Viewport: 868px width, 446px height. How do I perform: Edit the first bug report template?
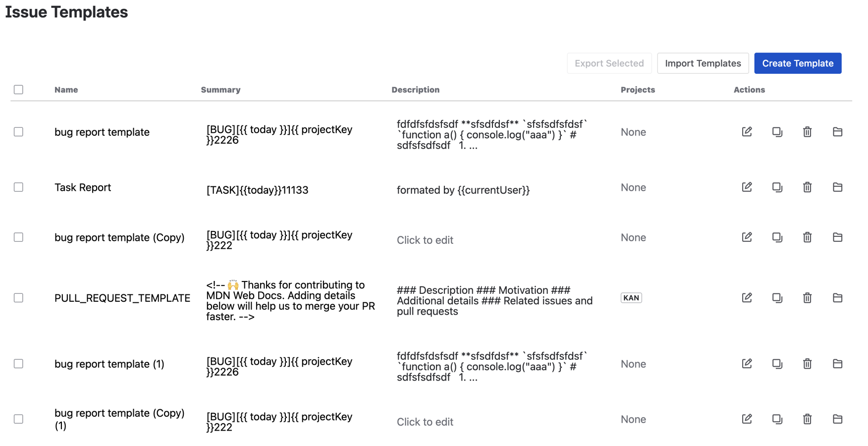click(747, 132)
